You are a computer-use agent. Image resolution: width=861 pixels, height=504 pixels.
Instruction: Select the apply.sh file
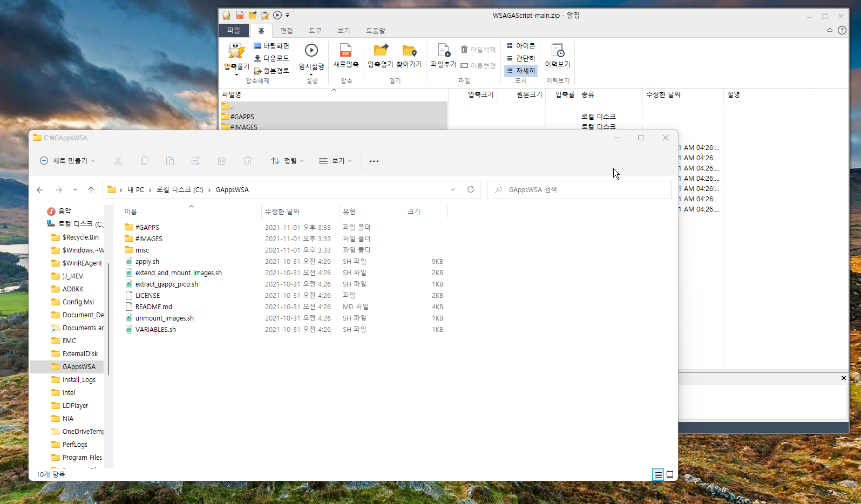pyautogui.click(x=147, y=262)
